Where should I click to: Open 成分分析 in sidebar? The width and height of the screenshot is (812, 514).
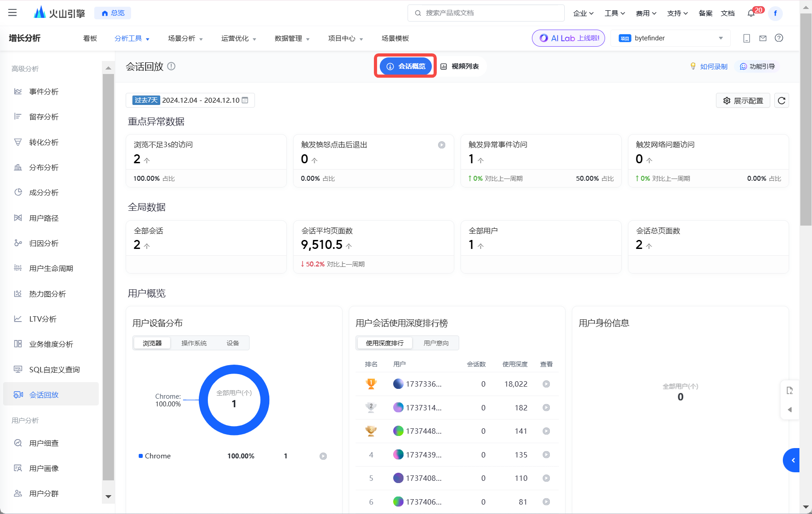51,192
